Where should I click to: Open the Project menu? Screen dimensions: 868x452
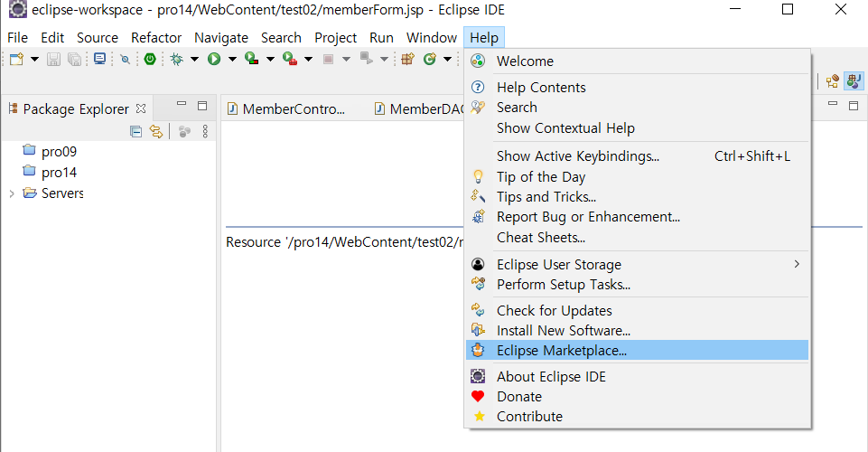coord(335,38)
